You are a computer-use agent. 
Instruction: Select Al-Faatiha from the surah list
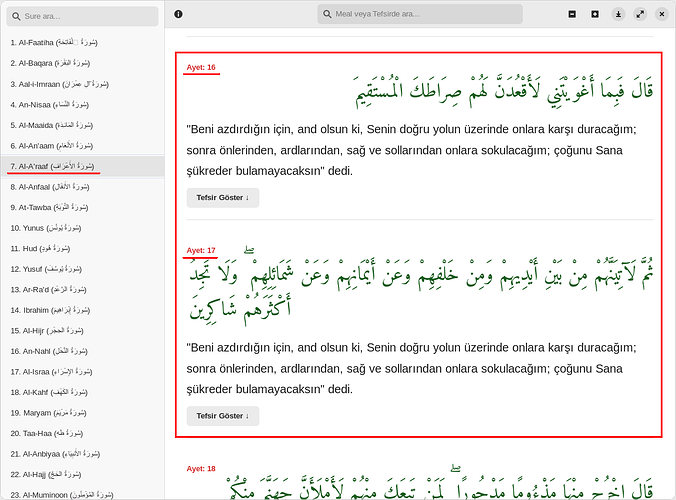click(x=54, y=43)
